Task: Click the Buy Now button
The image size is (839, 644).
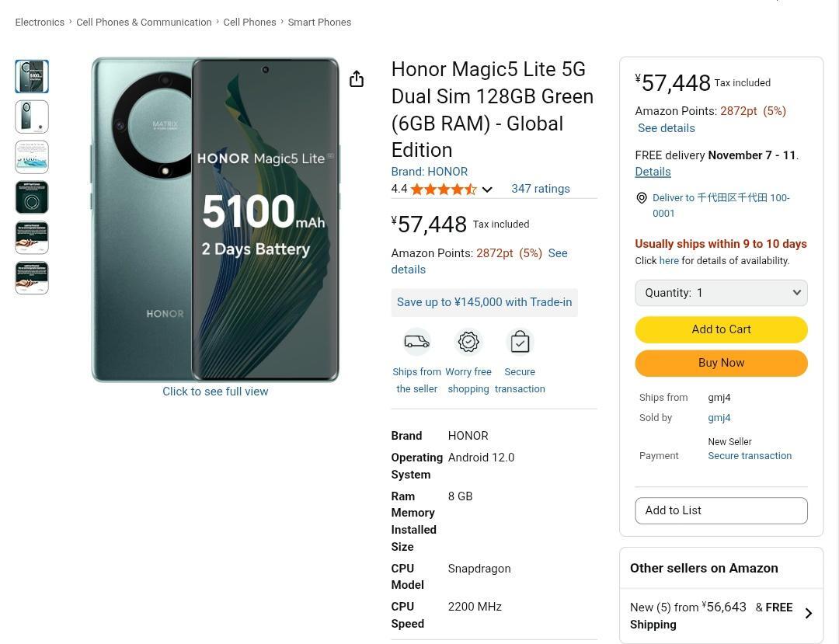Action: [721, 363]
